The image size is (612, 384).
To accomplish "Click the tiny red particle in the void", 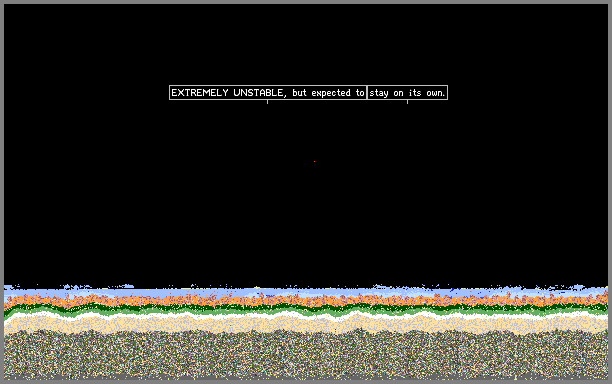I will click(314, 161).
